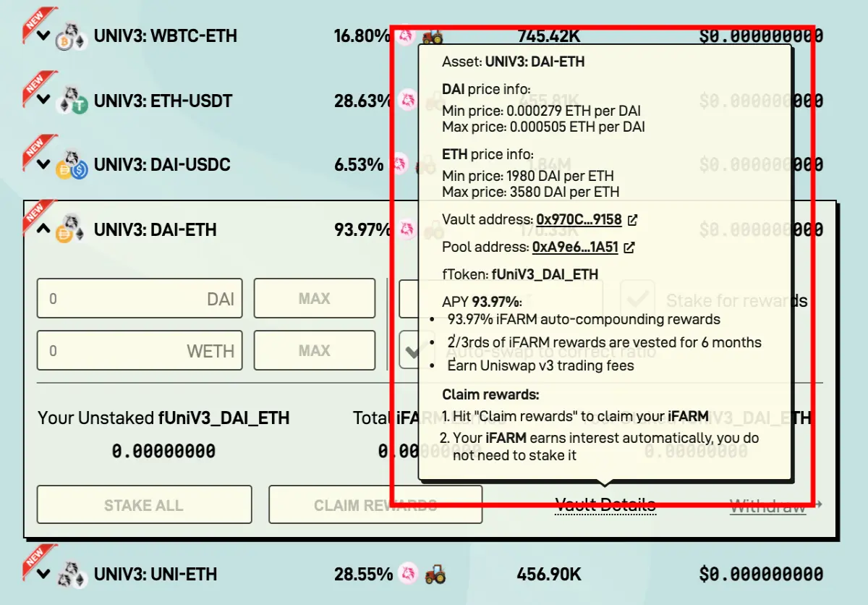The image size is (868, 605).
Task: Click the WBTC-ETH pair token icon
Action: [x=72, y=36]
